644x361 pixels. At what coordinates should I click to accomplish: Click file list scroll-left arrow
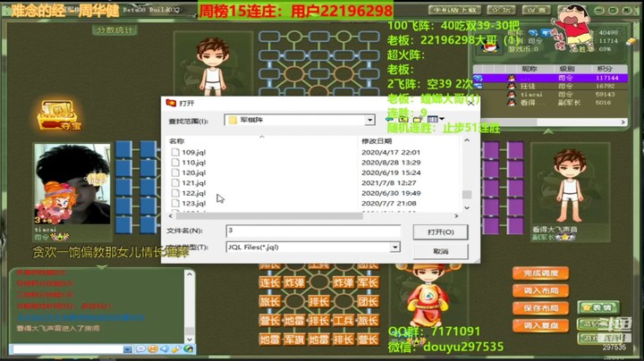(171, 215)
